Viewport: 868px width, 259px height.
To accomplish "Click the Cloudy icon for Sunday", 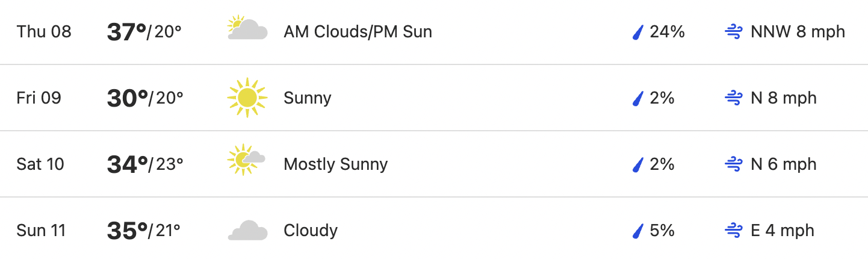I will pyautogui.click(x=247, y=231).
